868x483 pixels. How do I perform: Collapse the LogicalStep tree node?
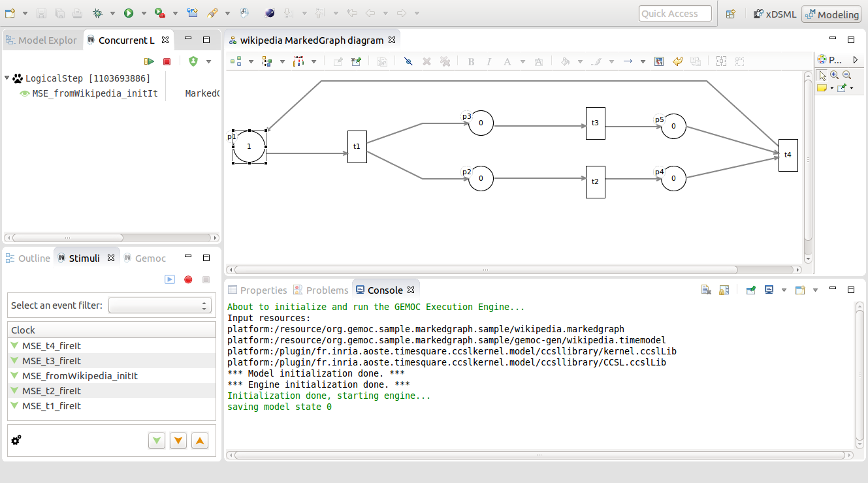[7, 78]
